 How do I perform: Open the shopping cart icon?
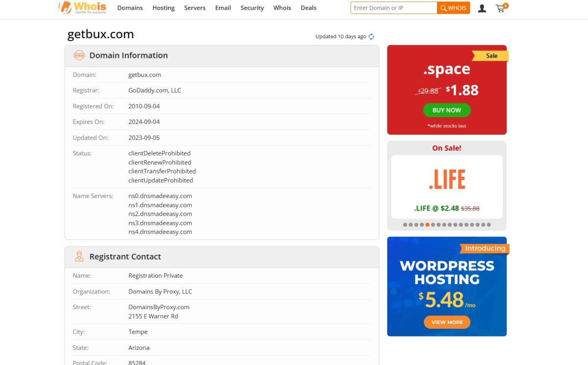click(x=500, y=8)
